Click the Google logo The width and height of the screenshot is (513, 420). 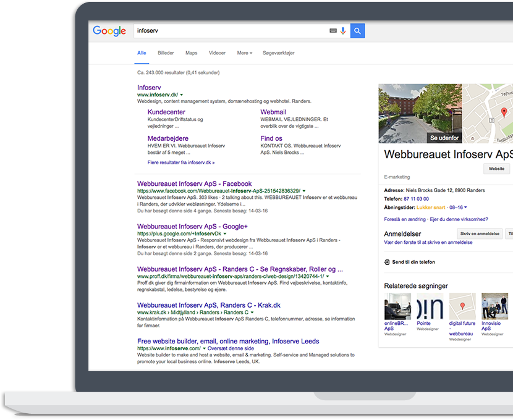point(109,31)
